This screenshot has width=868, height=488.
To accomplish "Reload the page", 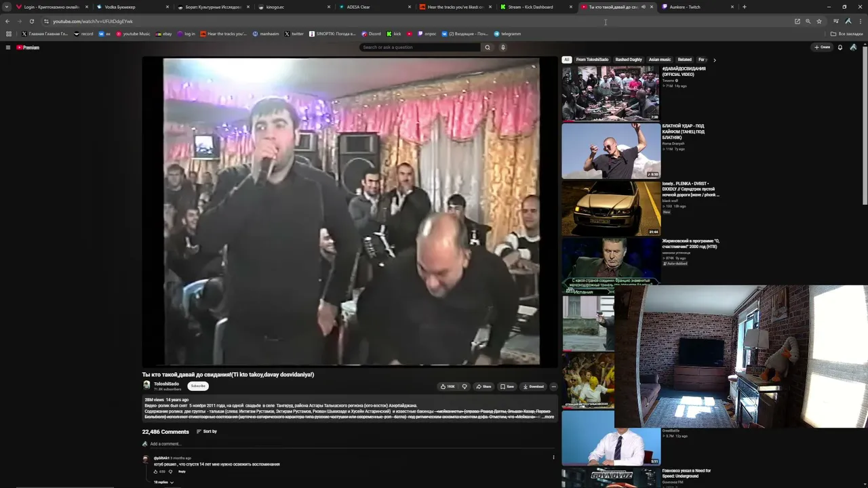I will pyautogui.click(x=31, y=21).
